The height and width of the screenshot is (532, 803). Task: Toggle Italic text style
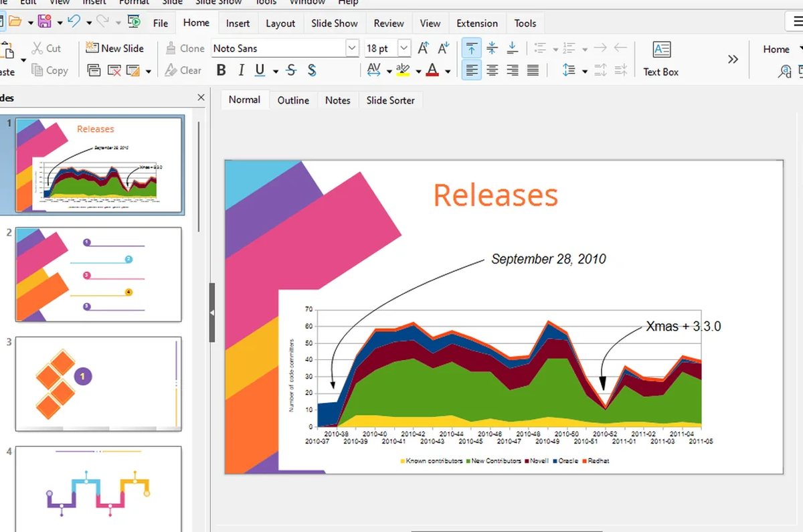click(x=241, y=70)
